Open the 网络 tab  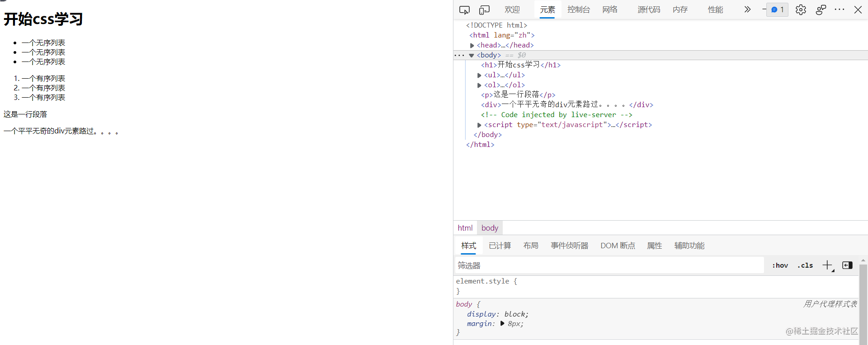[610, 9]
